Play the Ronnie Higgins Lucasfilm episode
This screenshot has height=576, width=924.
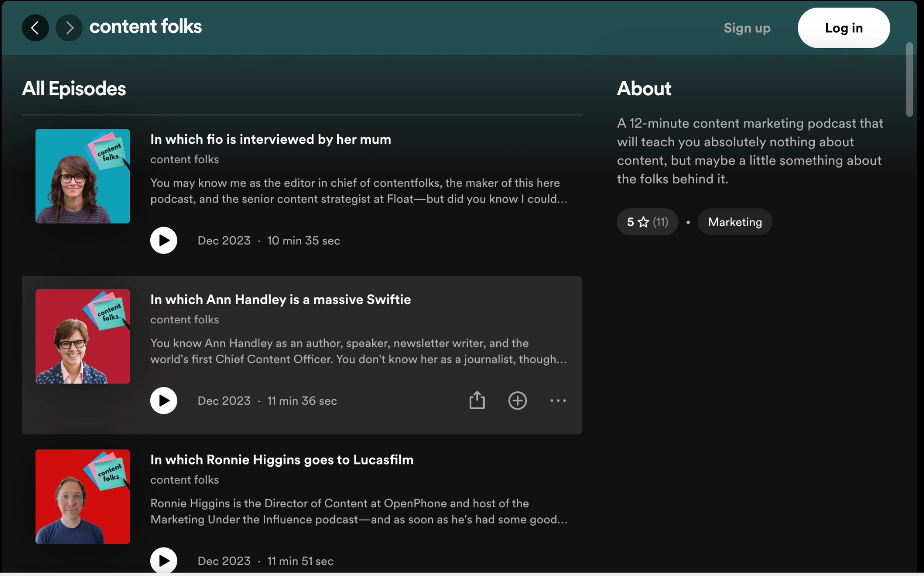point(164,560)
